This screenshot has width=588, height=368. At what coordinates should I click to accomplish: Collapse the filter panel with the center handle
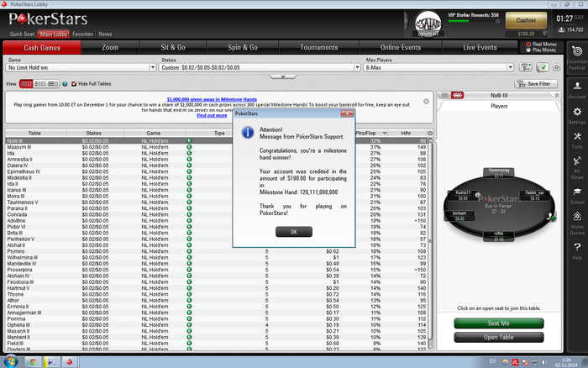(x=283, y=76)
